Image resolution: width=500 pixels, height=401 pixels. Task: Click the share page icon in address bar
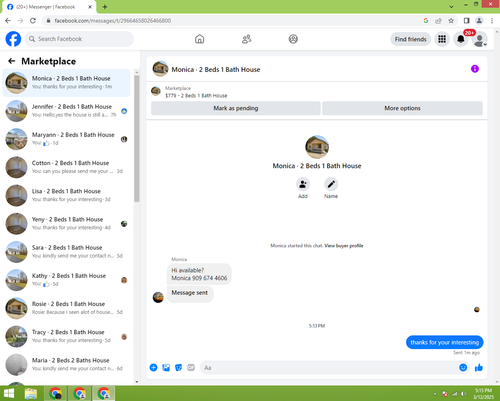click(x=438, y=21)
